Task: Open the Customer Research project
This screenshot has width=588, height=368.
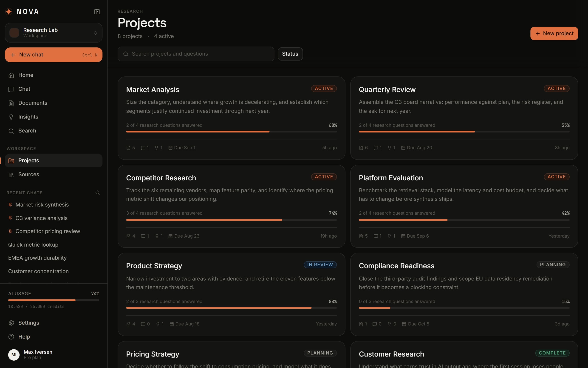Action: tap(464, 355)
